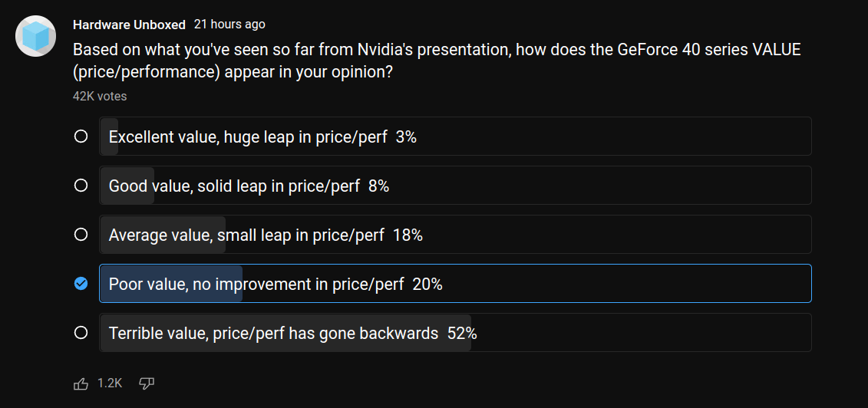Image resolution: width=868 pixels, height=408 pixels.
Task: Click the 1.2K likes count
Action: (x=110, y=383)
